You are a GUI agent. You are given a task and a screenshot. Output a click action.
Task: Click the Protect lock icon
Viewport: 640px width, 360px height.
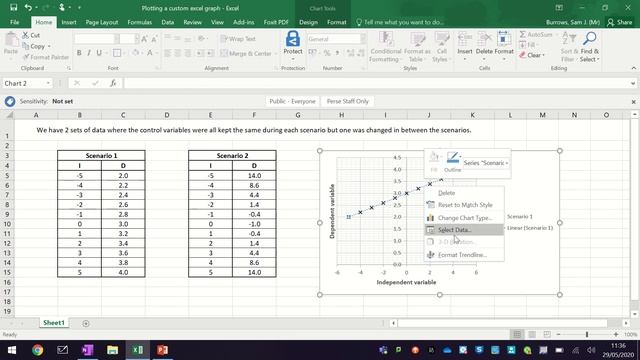click(x=293, y=39)
